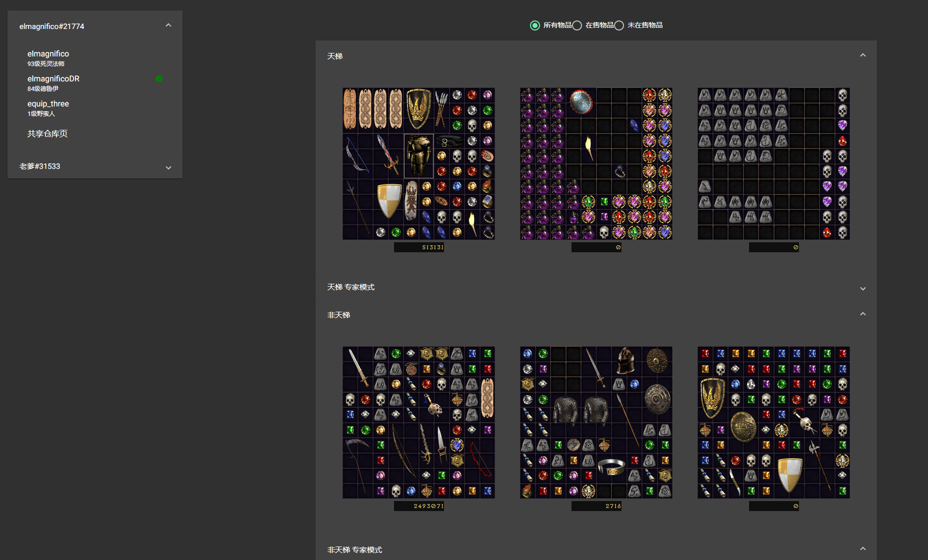Open the 共享仓库页 shared stash page
928x560 pixels.
pos(47,134)
